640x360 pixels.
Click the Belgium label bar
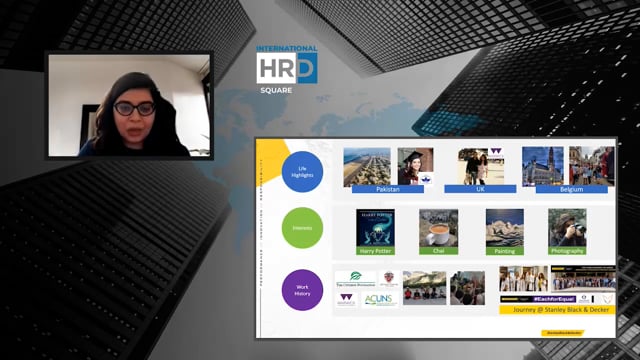pyautogui.click(x=571, y=189)
